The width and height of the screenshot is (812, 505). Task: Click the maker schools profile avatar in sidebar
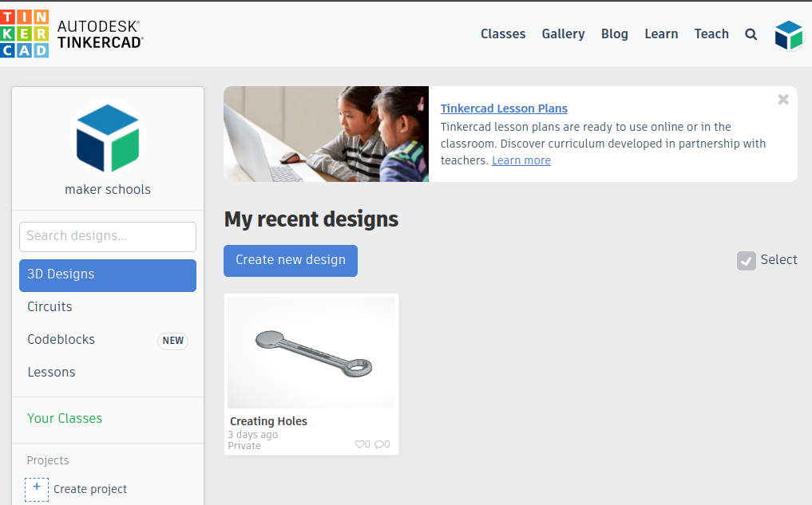click(x=108, y=138)
